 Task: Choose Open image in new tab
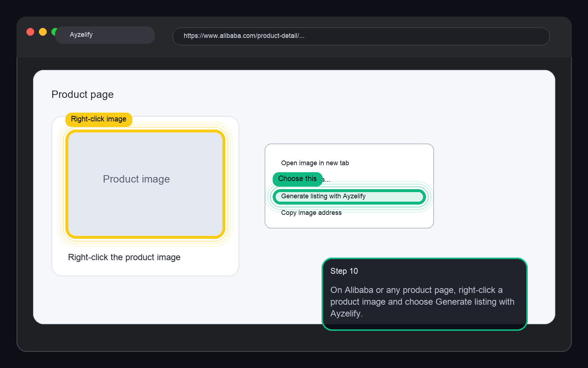click(315, 163)
